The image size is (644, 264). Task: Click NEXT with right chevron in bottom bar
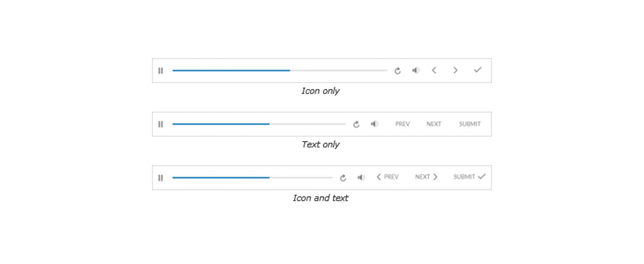(x=426, y=177)
